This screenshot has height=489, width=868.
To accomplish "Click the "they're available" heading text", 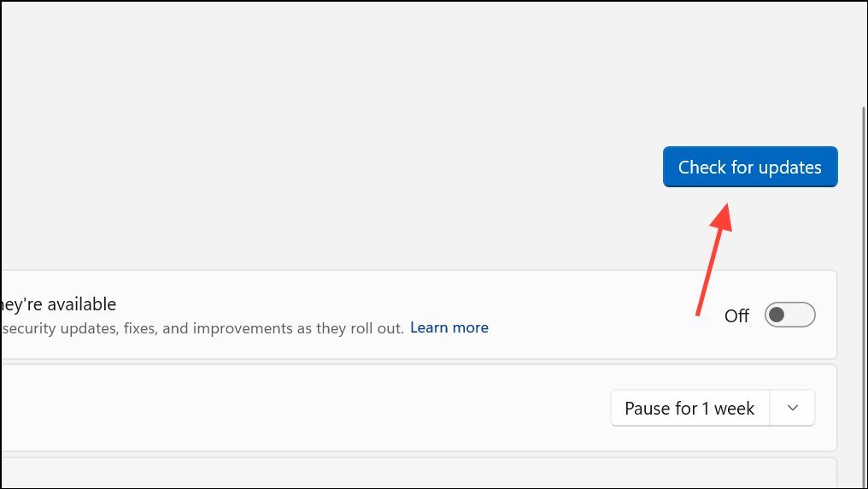I will 58,304.
